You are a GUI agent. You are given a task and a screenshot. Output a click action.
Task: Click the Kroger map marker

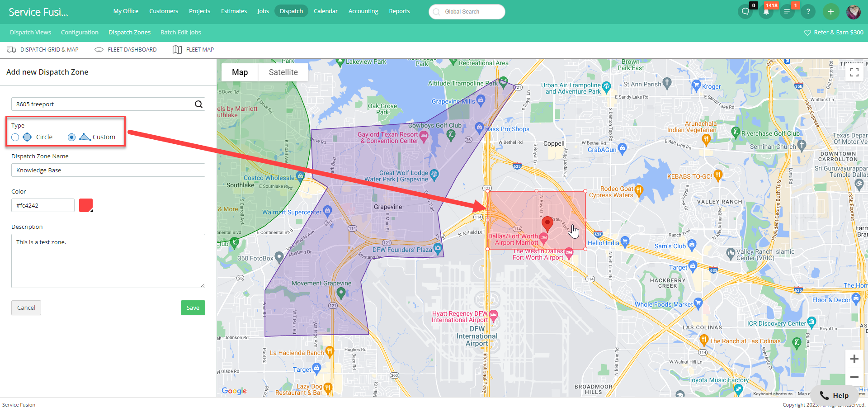(x=696, y=85)
